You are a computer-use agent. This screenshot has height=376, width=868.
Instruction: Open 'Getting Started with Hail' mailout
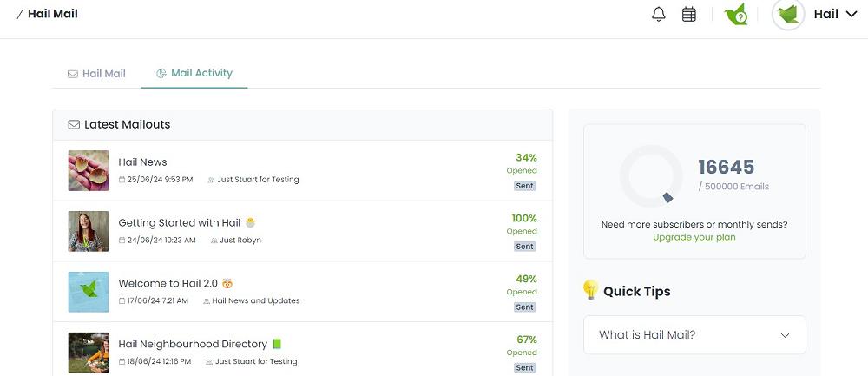[x=179, y=223]
